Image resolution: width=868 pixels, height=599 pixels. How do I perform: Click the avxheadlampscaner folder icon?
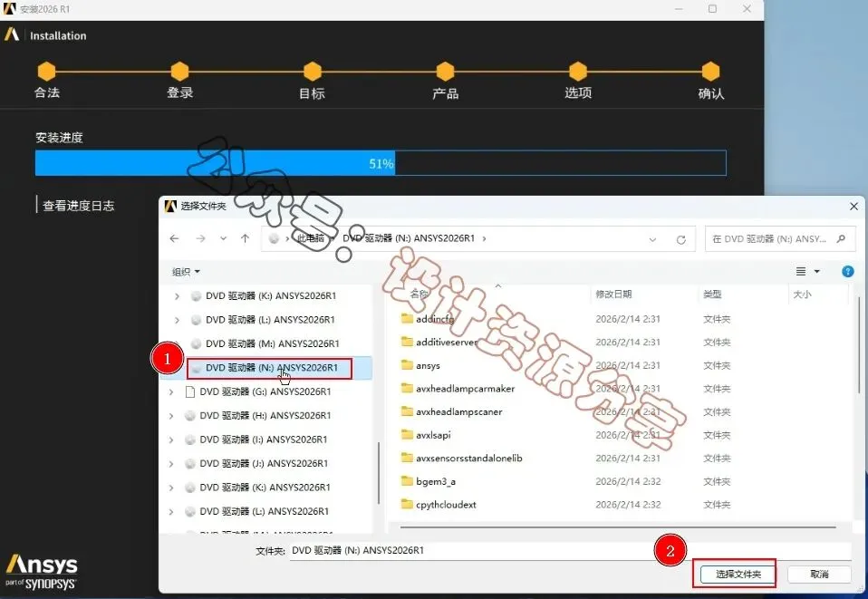407,412
